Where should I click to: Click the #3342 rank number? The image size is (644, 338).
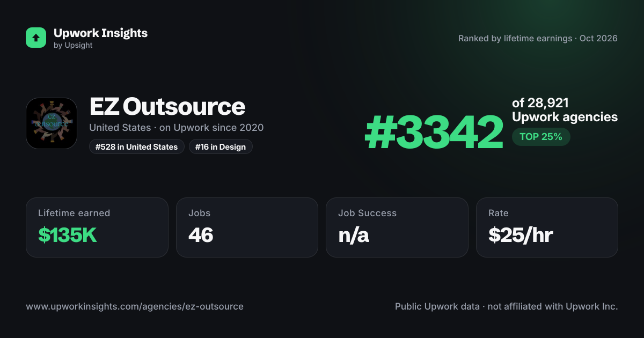434,133
